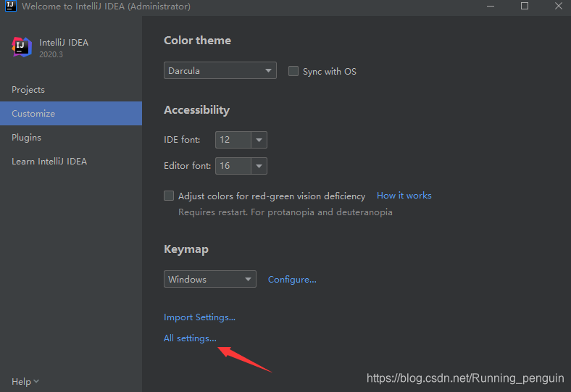The height and width of the screenshot is (392, 571).
Task: Open the Windows keymap dropdown
Action: coord(209,279)
